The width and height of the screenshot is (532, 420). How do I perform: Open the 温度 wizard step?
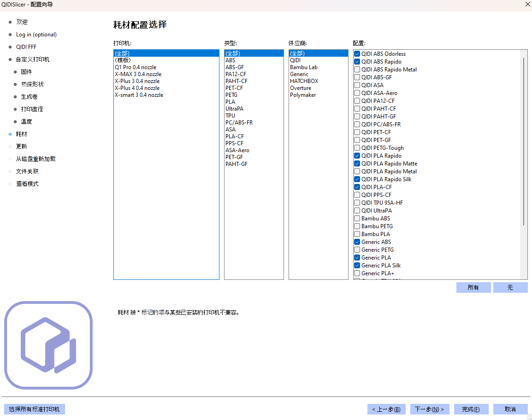pyautogui.click(x=26, y=121)
